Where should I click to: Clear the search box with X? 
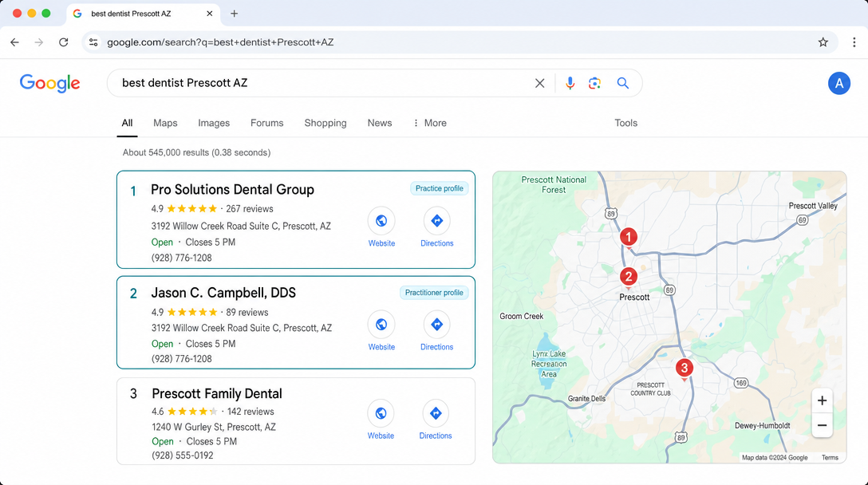pyautogui.click(x=540, y=83)
